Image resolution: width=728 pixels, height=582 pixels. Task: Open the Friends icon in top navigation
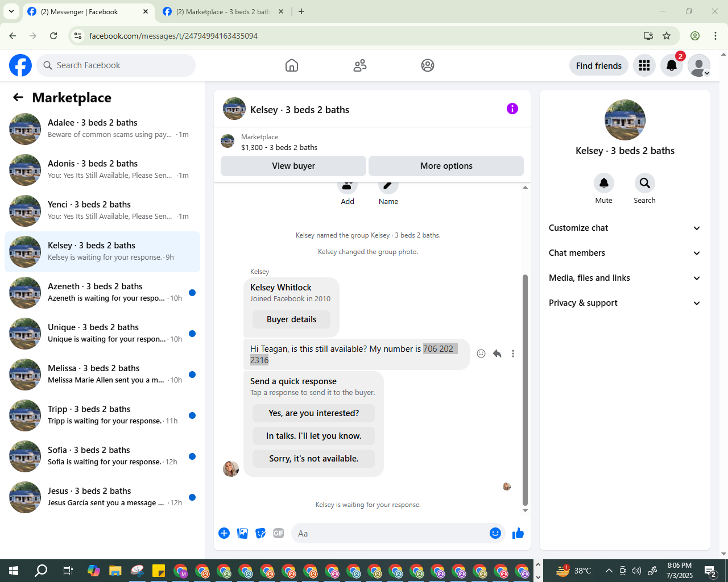click(360, 65)
